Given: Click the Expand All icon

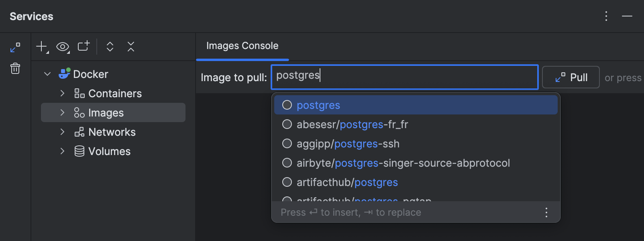Looking at the screenshot, I should (x=110, y=47).
